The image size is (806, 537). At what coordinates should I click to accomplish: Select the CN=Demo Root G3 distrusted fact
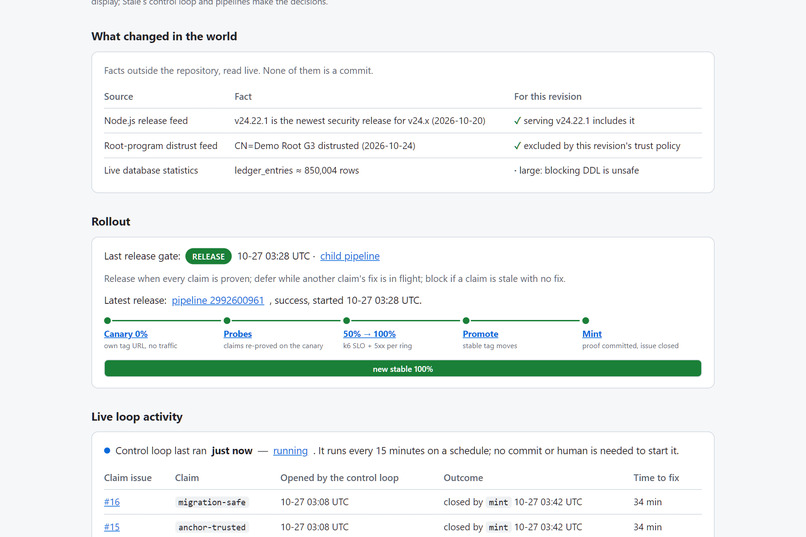325,146
